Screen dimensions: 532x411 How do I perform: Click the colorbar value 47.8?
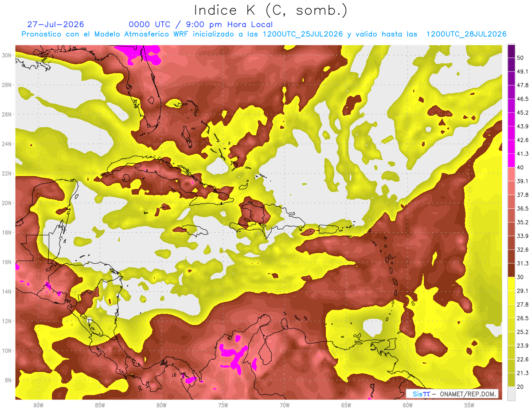click(523, 85)
